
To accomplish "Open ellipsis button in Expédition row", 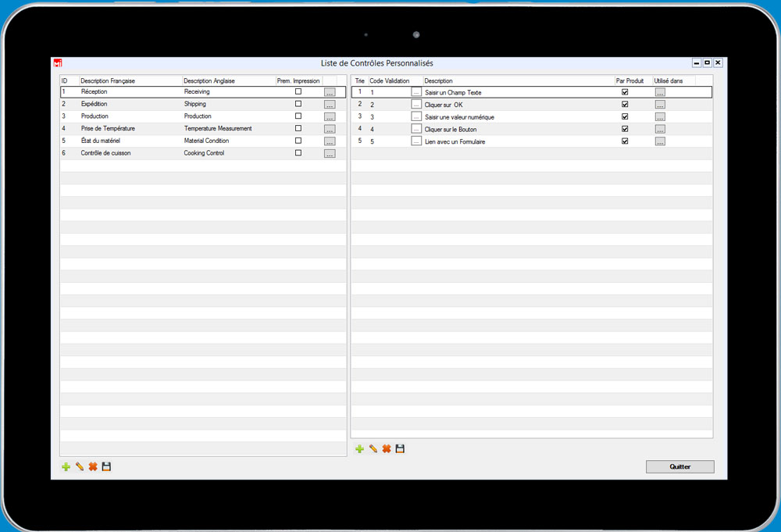I will [330, 105].
